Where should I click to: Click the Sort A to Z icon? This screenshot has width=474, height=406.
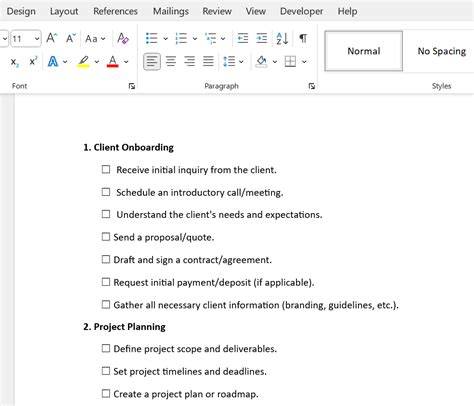click(282, 38)
